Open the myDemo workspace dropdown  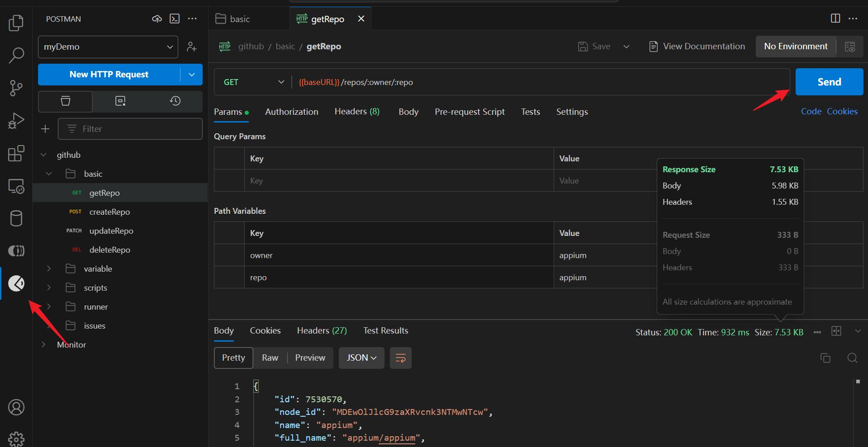pyautogui.click(x=108, y=47)
